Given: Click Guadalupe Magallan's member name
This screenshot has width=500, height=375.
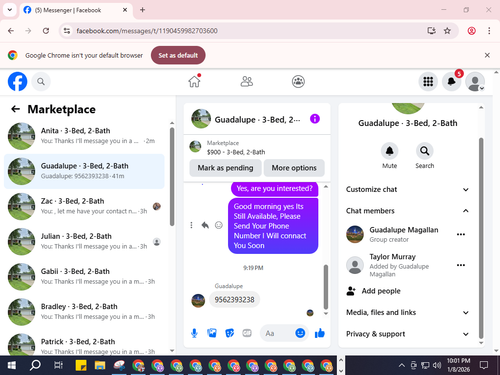Looking at the screenshot, I should (x=404, y=230).
